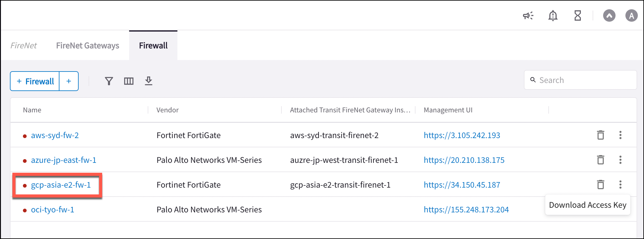Viewport: 644px width, 239px height.
Task: Expand the plus dropdown next to Firewall button
Action: tap(68, 81)
